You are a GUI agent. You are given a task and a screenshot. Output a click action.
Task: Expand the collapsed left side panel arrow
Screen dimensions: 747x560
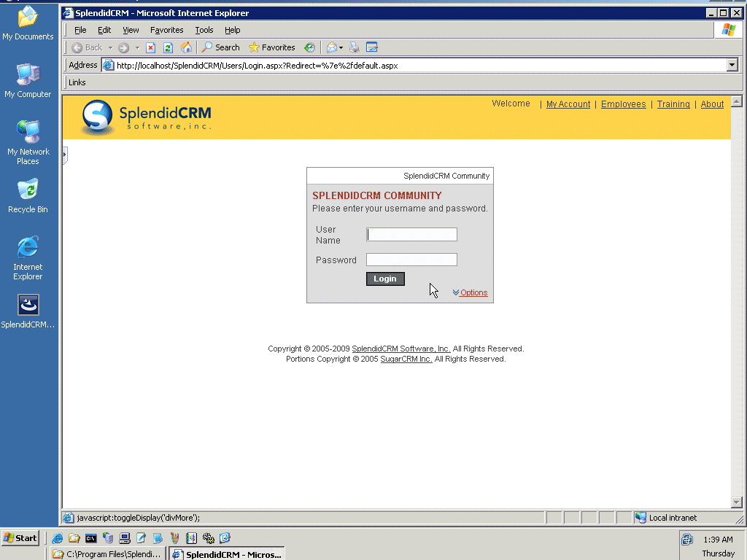point(64,155)
